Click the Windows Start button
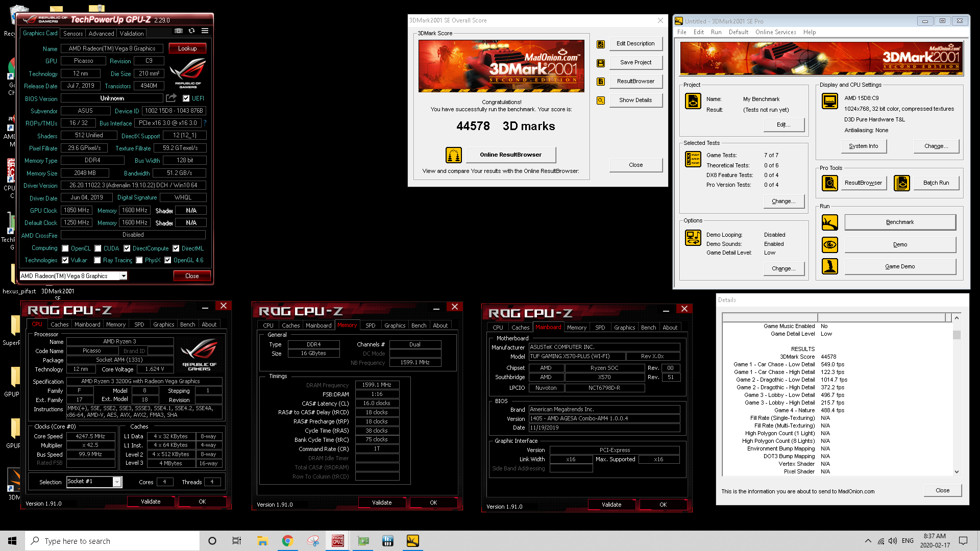The height and width of the screenshot is (551, 980). coord(12,541)
